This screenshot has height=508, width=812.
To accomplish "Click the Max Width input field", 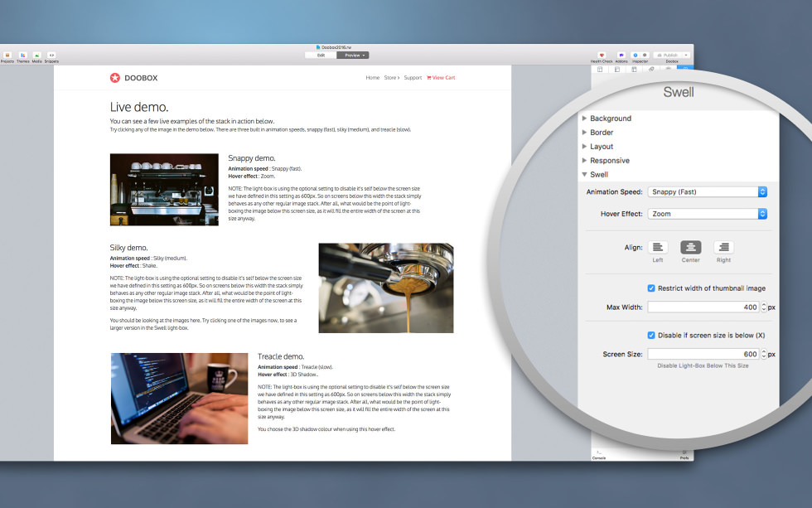I will [x=703, y=307].
